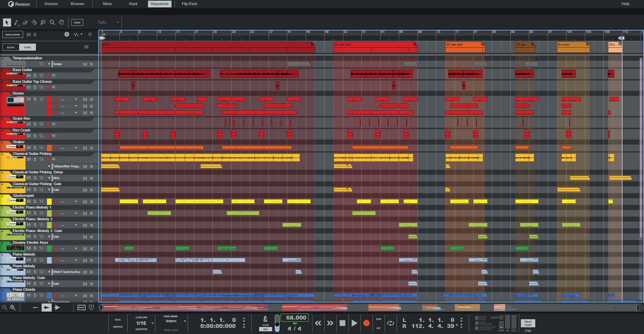Click the orange Shaker track color swatch

coord(49,148)
